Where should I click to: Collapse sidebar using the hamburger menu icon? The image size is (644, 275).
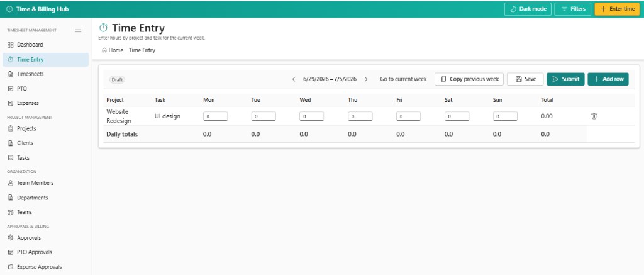[78, 30]
